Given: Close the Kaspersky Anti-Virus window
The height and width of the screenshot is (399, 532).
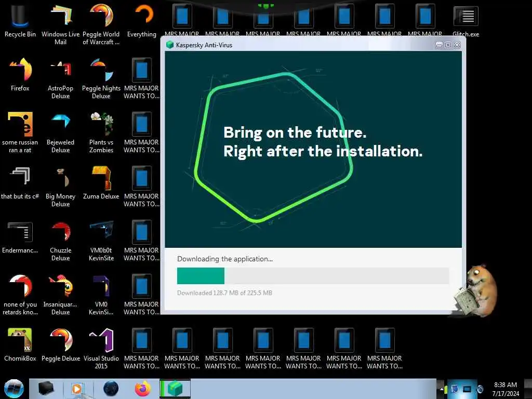Looking at the screenshot, I should pos(457,45).
